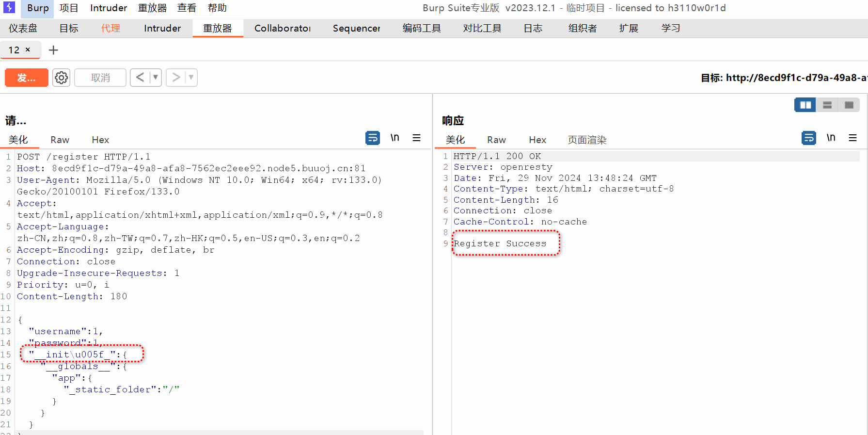Open the Burp menu
This screenshot has width=868, height=435.
pos(38,8)
